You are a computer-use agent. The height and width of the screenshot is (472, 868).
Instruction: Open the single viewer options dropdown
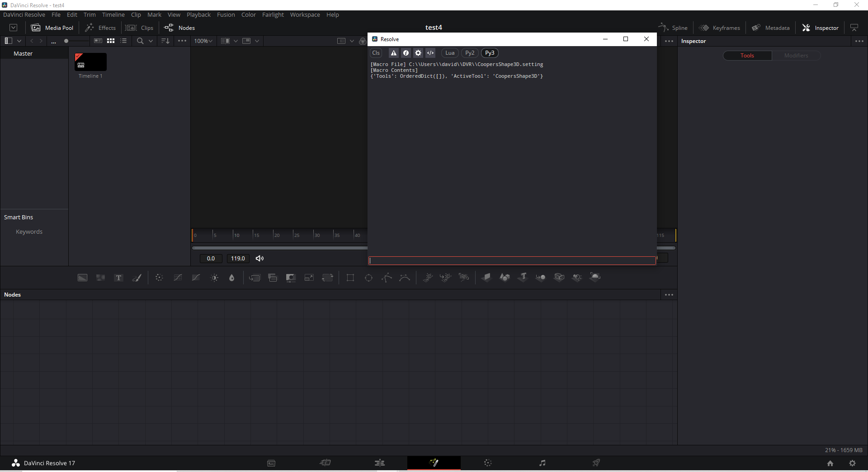point(257,41)
